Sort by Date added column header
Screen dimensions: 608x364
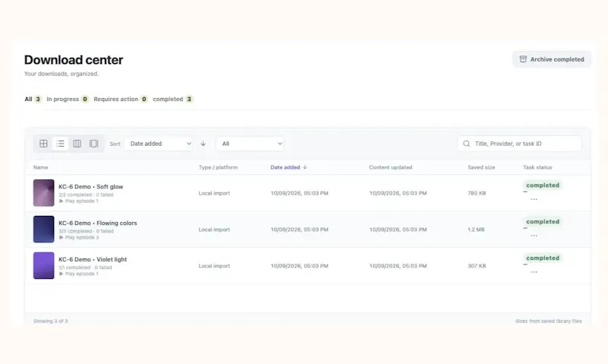(289, 167)
